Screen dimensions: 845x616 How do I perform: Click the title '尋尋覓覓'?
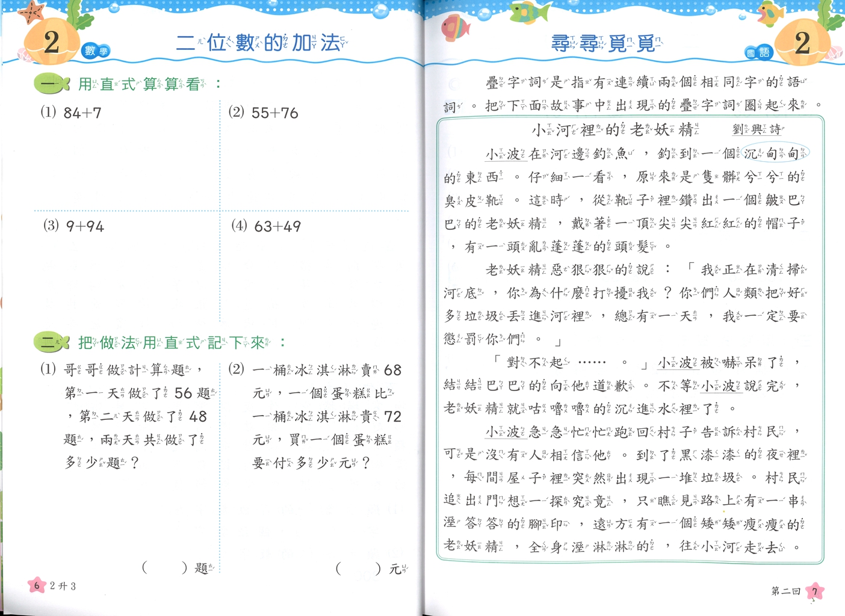tap(607, 43)
